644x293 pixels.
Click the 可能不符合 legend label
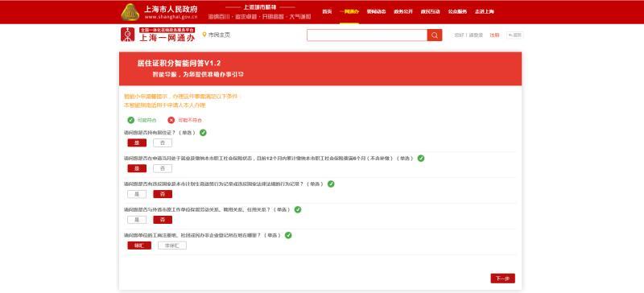click(x=190, y=120)
